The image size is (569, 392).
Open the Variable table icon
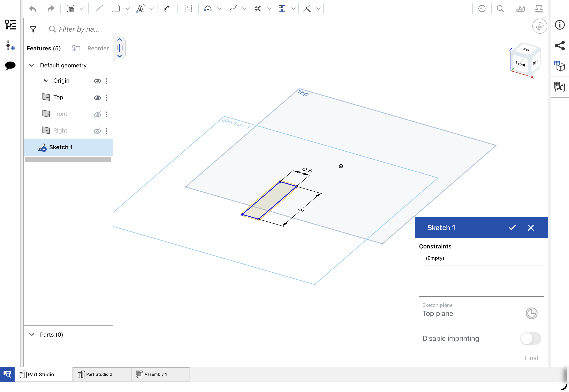[560, 87]
